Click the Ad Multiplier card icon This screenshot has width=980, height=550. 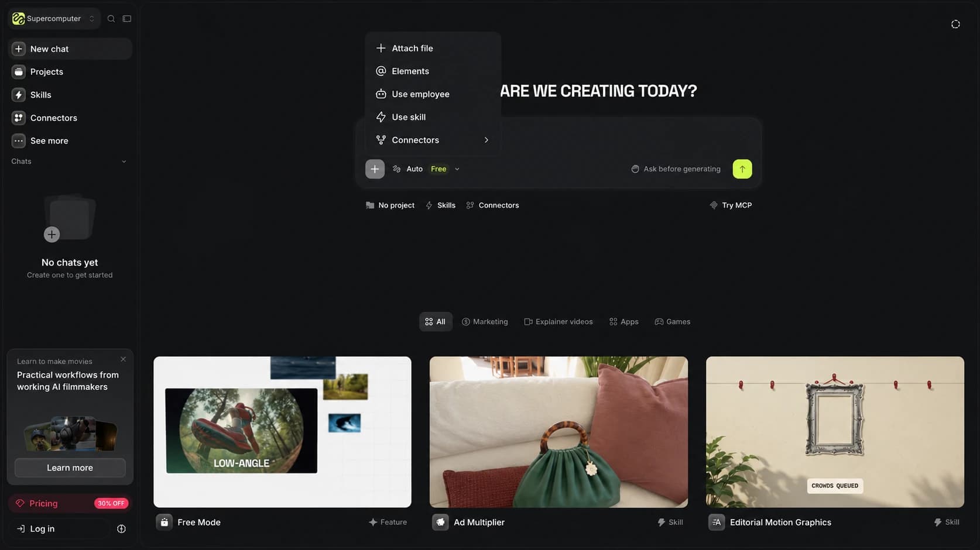click(440, 522)
